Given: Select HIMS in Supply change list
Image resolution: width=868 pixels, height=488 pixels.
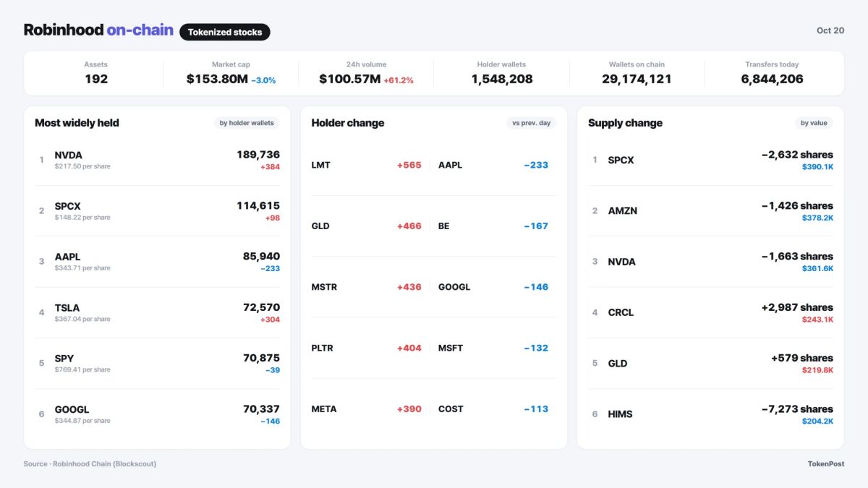Looking at the screenshot, I should point(620,414).
